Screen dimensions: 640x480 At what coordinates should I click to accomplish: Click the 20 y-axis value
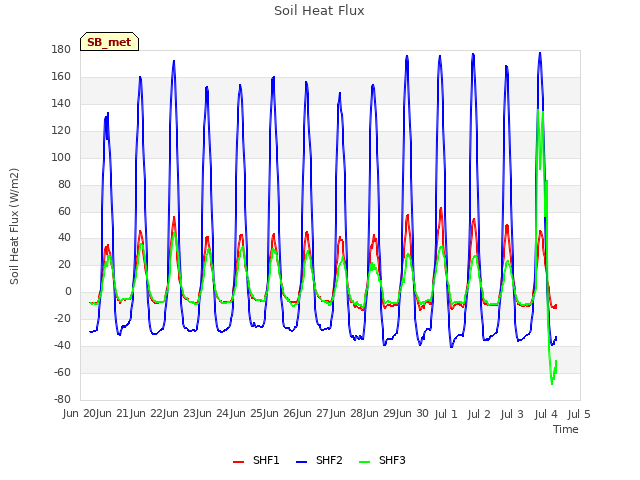pyautogui.click(x=64, y=264)
